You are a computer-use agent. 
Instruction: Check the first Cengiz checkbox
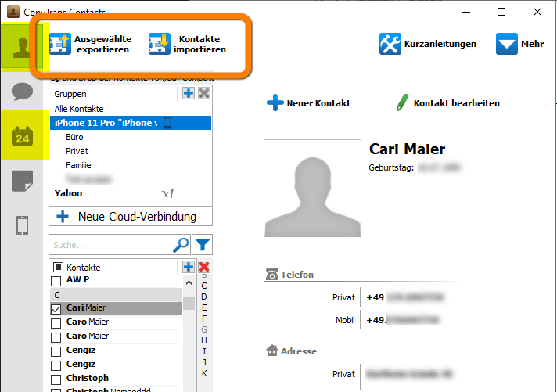click(56, 351)
